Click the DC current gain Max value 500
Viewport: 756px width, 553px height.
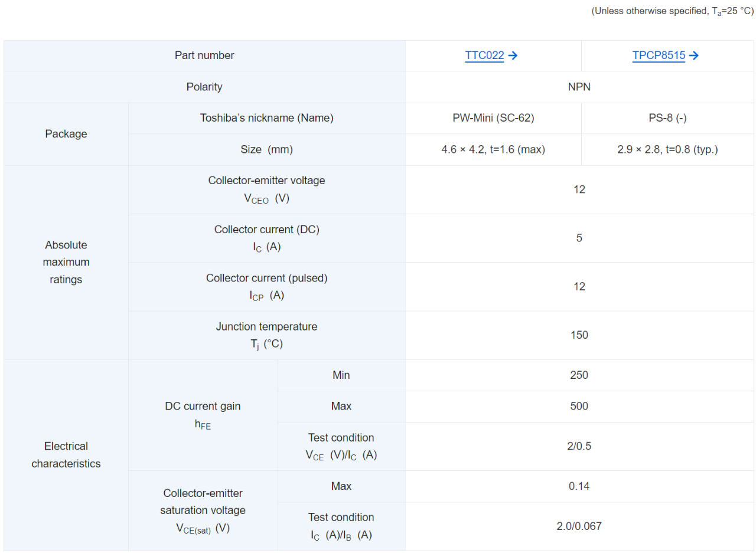click(x=579, y=406)
